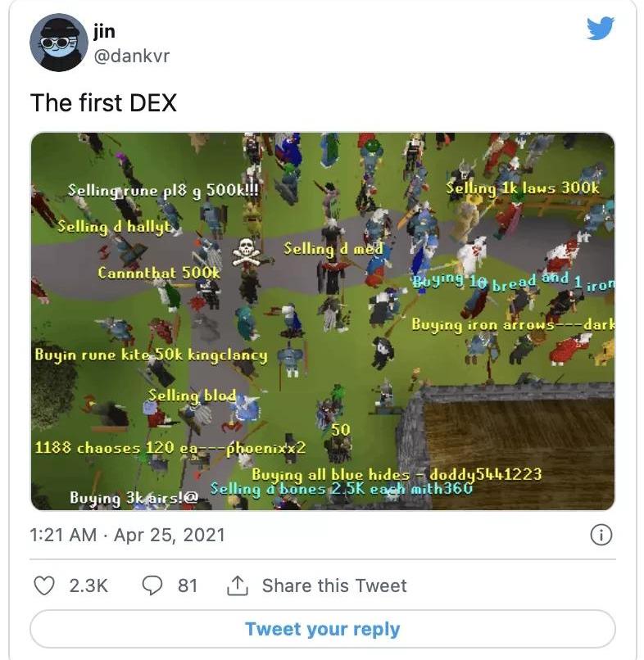Click the display name jin

104,31
